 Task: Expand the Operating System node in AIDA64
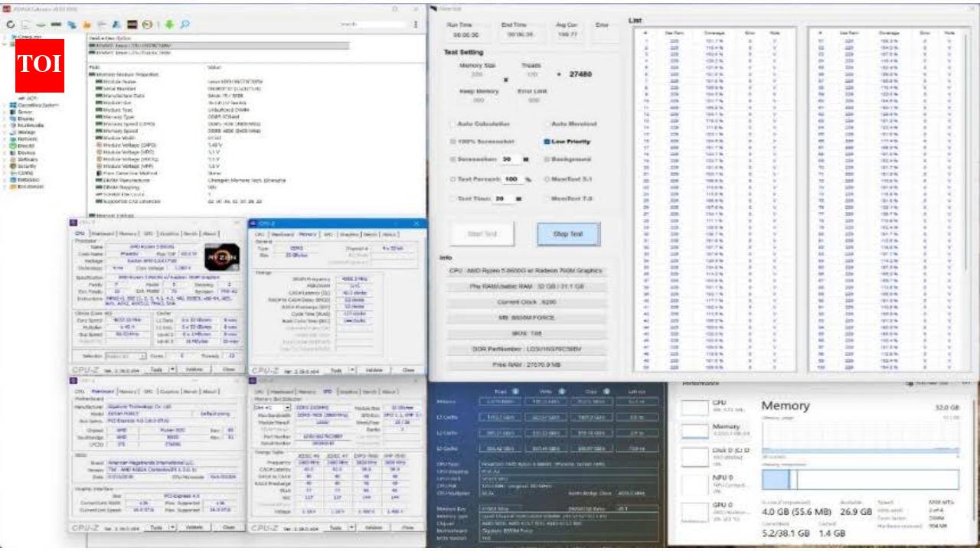pos(4,105)
